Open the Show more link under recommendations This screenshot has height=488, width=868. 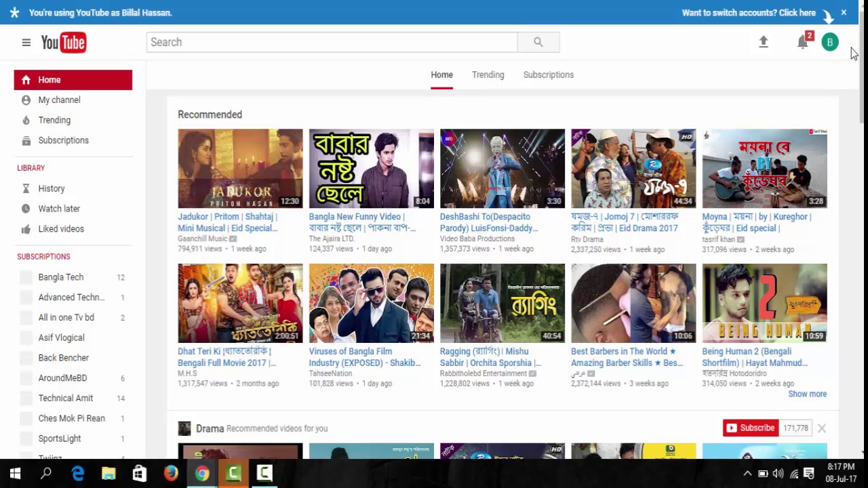(x=807, y=394)
